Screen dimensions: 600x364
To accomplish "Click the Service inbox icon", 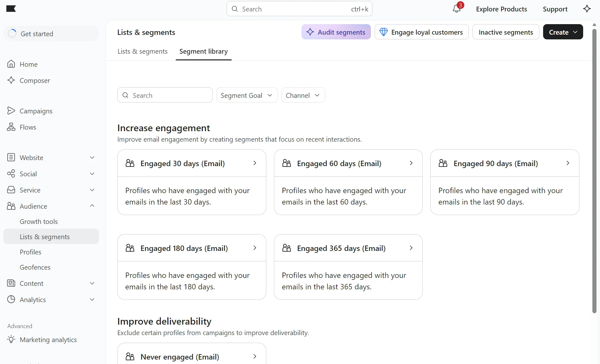I will click(11, 190).
